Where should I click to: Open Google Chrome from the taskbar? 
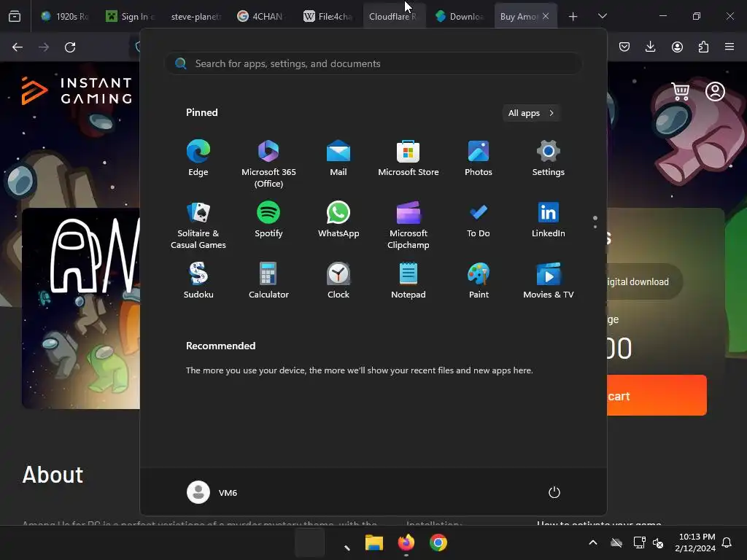[x=438, y=542]
